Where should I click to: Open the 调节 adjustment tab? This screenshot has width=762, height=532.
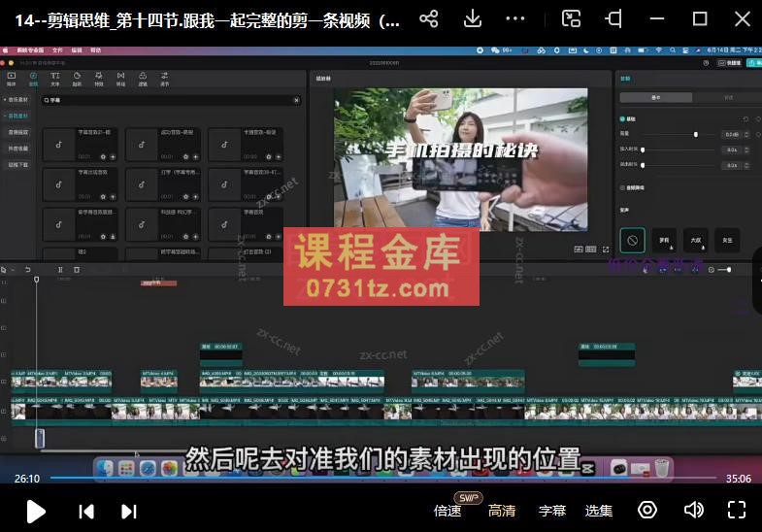coord(165,79)
